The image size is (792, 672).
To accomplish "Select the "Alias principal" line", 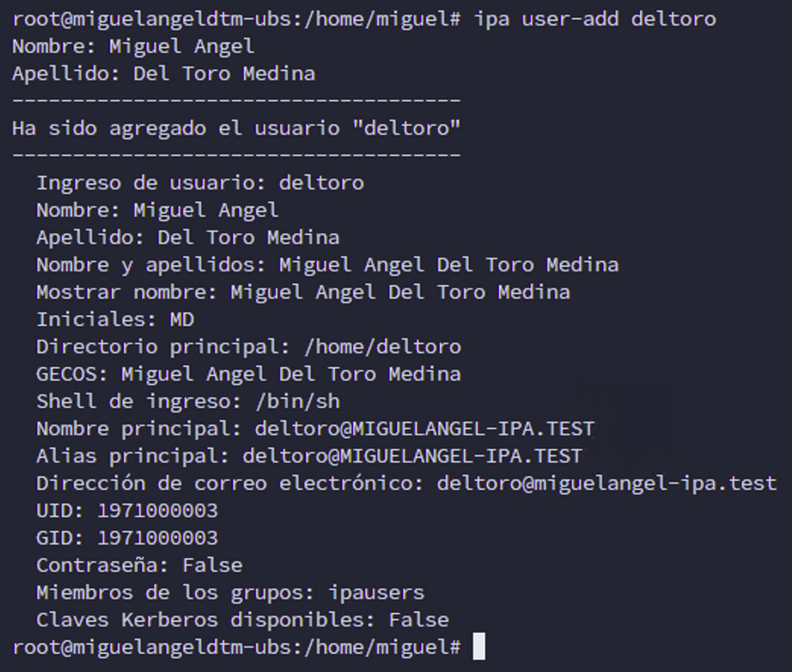I will pos(310,455).
